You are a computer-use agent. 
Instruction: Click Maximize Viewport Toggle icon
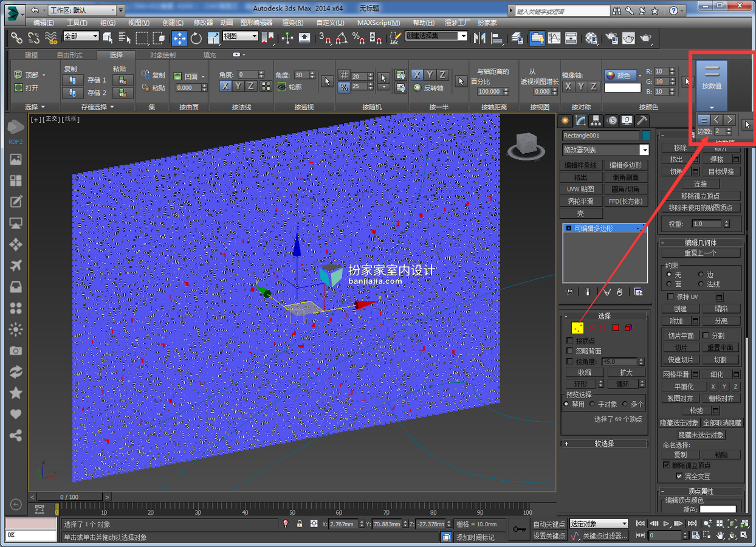point(744,535)
